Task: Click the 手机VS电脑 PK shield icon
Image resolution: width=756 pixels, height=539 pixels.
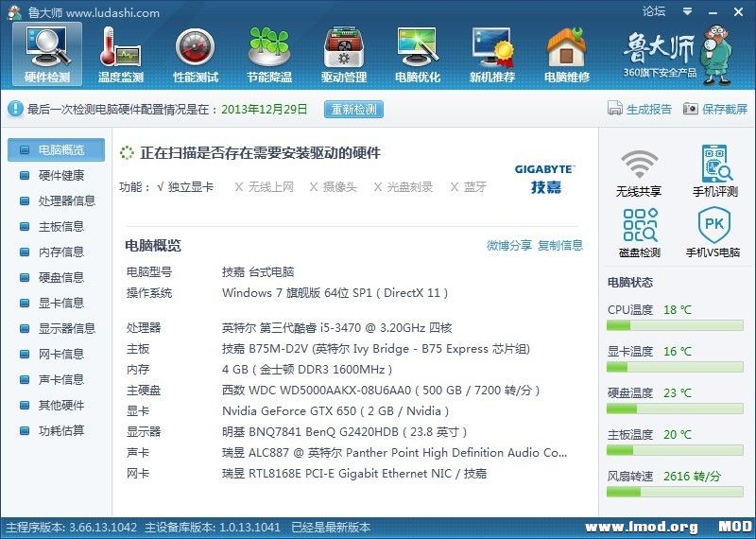Action: click(713, 233)
